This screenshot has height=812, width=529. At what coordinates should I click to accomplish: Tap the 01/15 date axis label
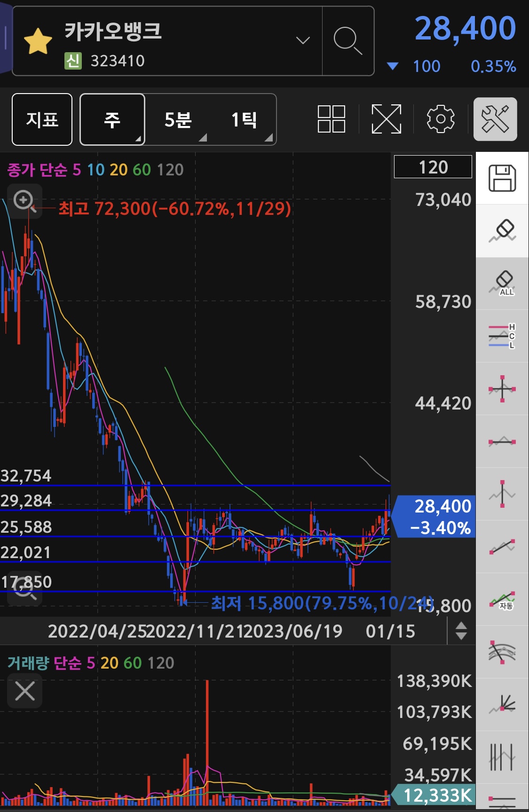tap(391, 631)
